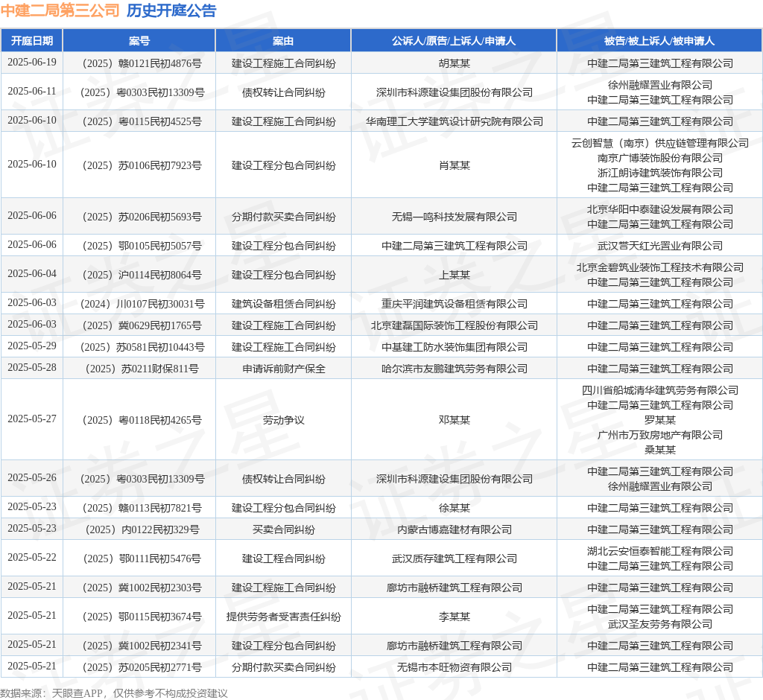This screenshot has width=763, height=700.
Task: Select the date 2025-05-22
Action: tap(32, 558)
